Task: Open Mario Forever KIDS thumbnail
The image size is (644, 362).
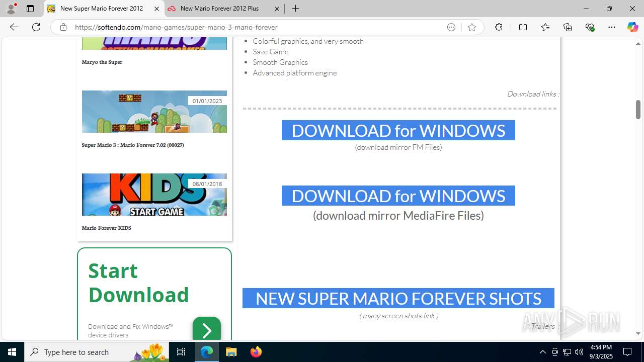Action: [x=154, y=195]
